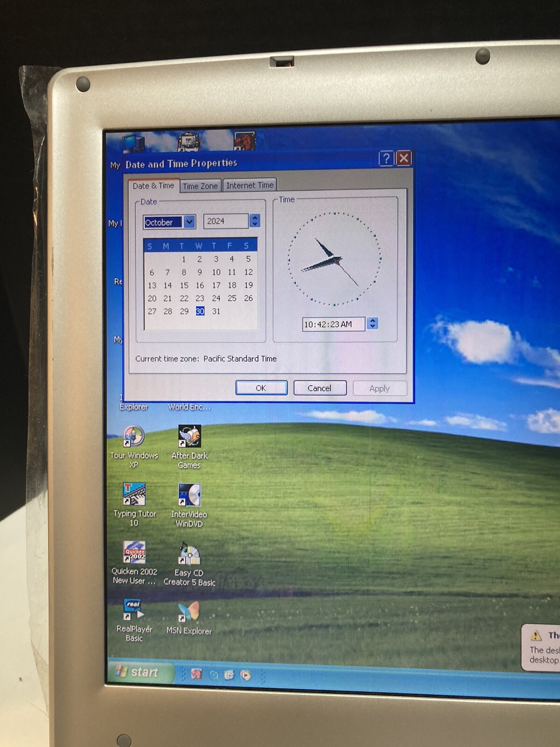
Task: Click the highlighted day 30 in the calendar
Action: [200, 311]
